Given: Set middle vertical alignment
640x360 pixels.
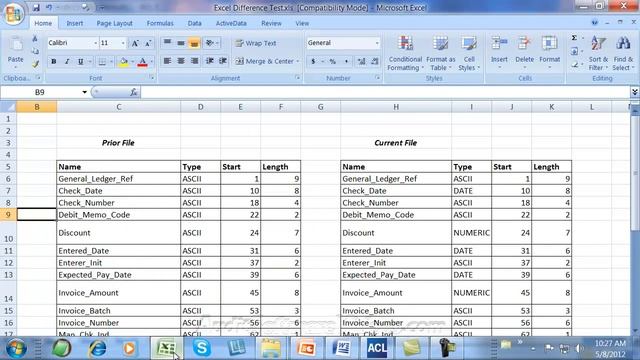Looking at the screenshot, I should (181, 43).
